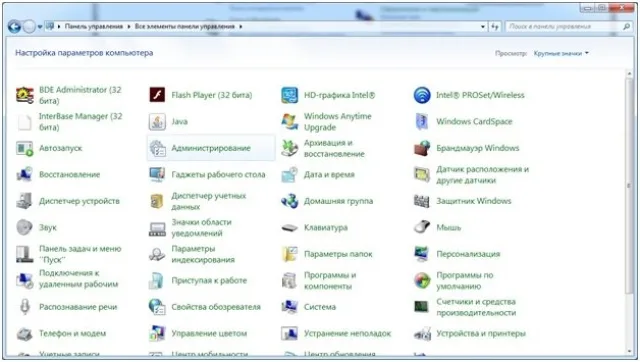Image resolution: width=640 pixels, height=362 pixels.
Task: Click the Диспетчер устройств icon
Action: pos(24,201)
